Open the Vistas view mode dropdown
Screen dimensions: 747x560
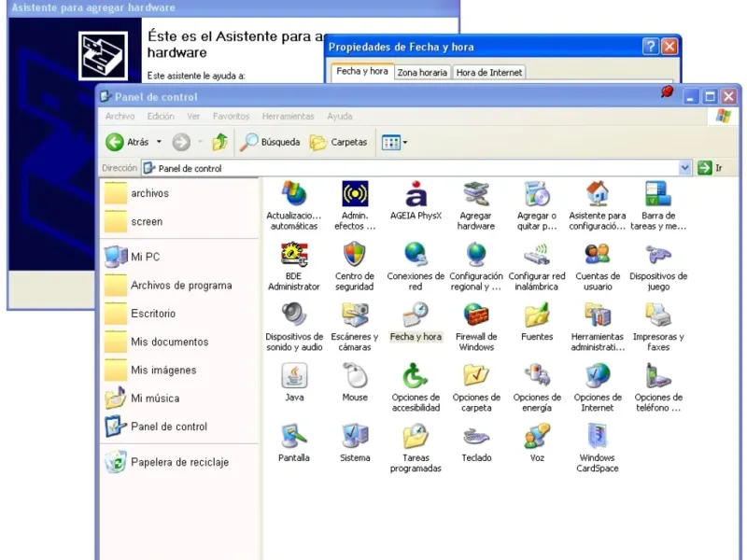point(394,142)
